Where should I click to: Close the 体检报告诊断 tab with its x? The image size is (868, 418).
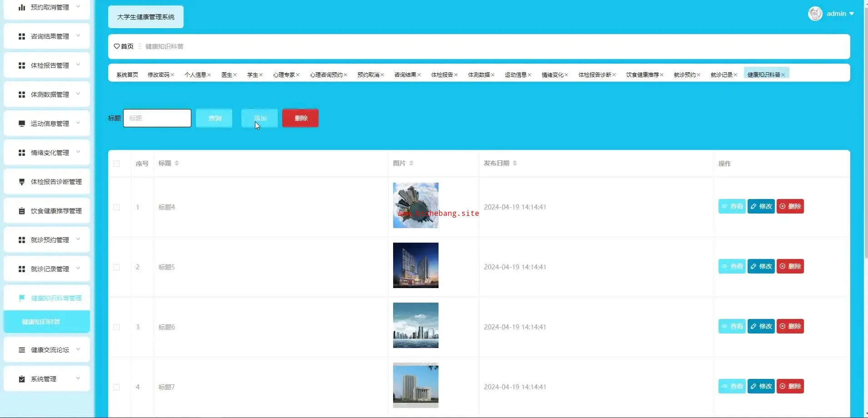[x=614, y=75]
